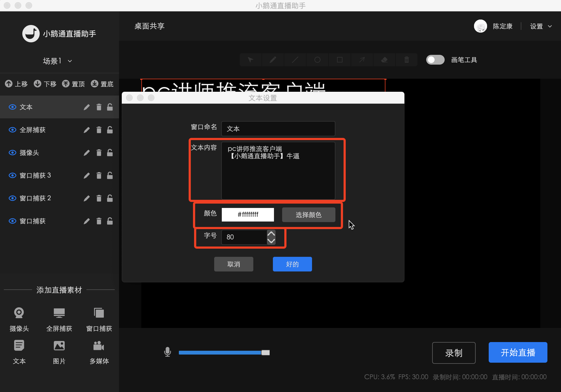
Task: Expand the 设置 menu
Action: pyautogui.click(x=541, y=26)
